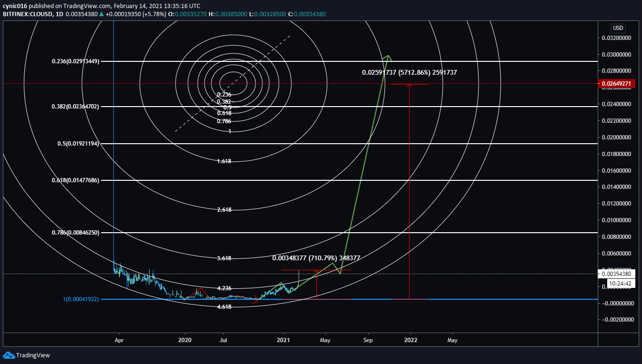Click the 2020 time axis label
This screenshot has width=642, height=364.
pyautogui.click(x=184, y=340)
